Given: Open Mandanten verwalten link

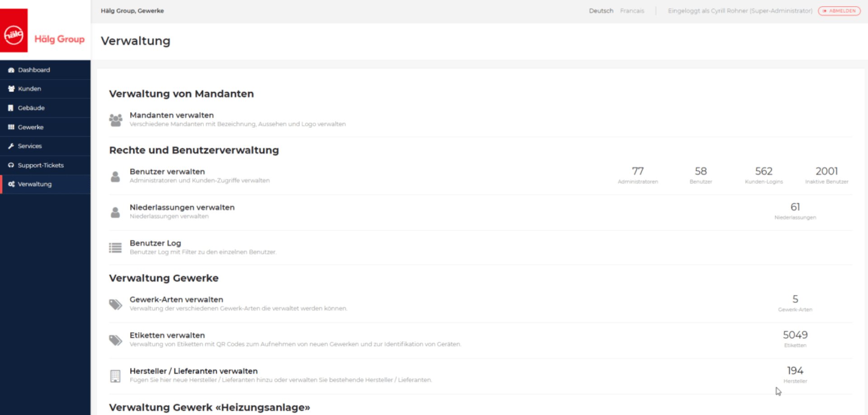Looking at the screenshot, I should click(172, 115).
